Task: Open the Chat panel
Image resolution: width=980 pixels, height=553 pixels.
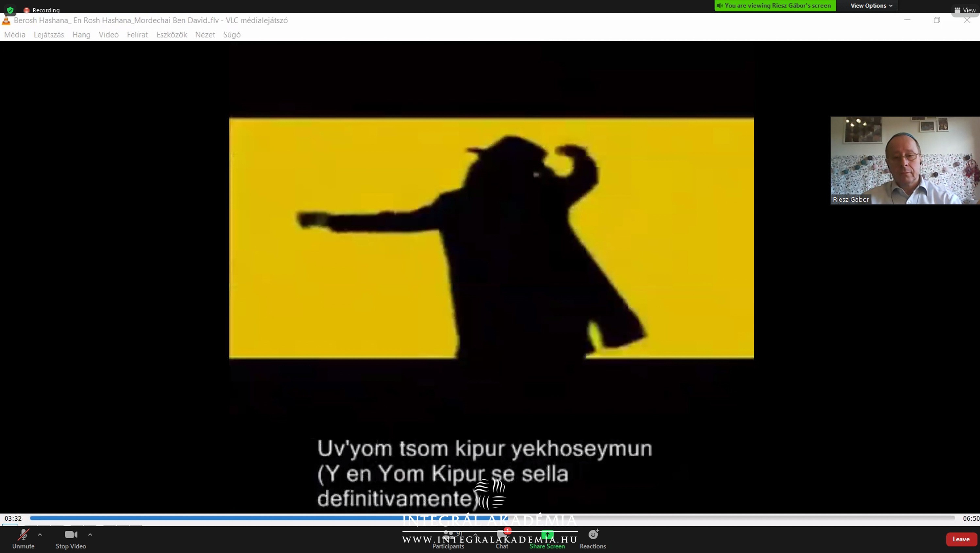Action: [502, 540]
